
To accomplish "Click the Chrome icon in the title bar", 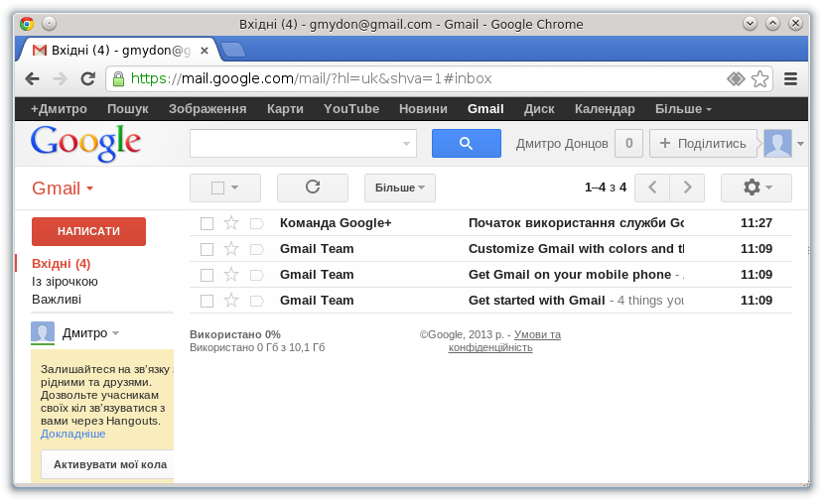I will (x=27, y=24).
